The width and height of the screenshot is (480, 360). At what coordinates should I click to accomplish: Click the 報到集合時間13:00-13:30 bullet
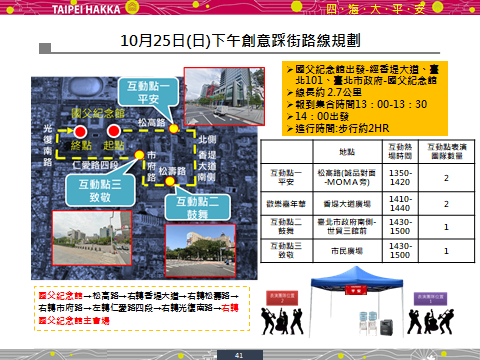coord(357,104)
